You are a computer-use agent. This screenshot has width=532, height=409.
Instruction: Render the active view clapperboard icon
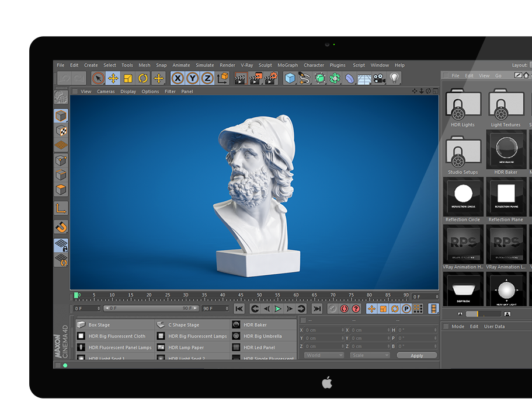click(x=240, y=78)
